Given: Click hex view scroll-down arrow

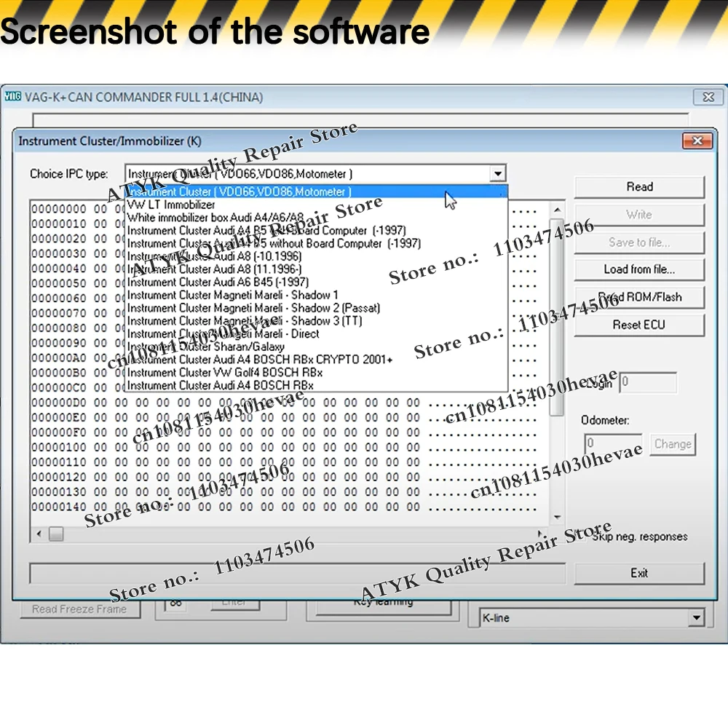Looking at the screenshot, I should (557, 517).
